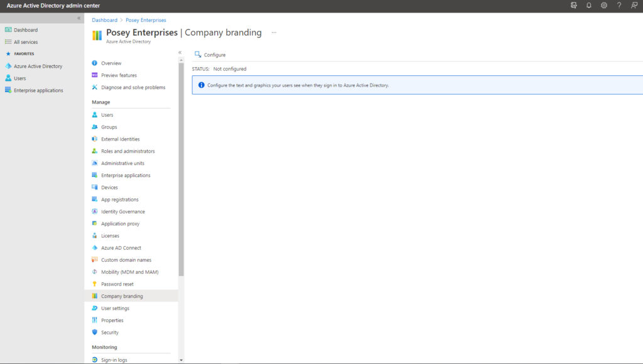Click the Groups icon
643x364 pixels.
95,127
